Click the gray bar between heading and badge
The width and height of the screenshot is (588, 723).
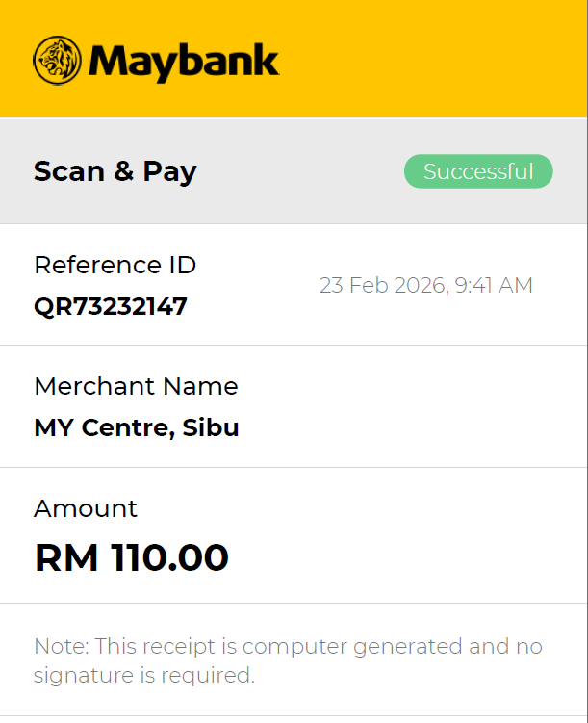tap(298, 171)
